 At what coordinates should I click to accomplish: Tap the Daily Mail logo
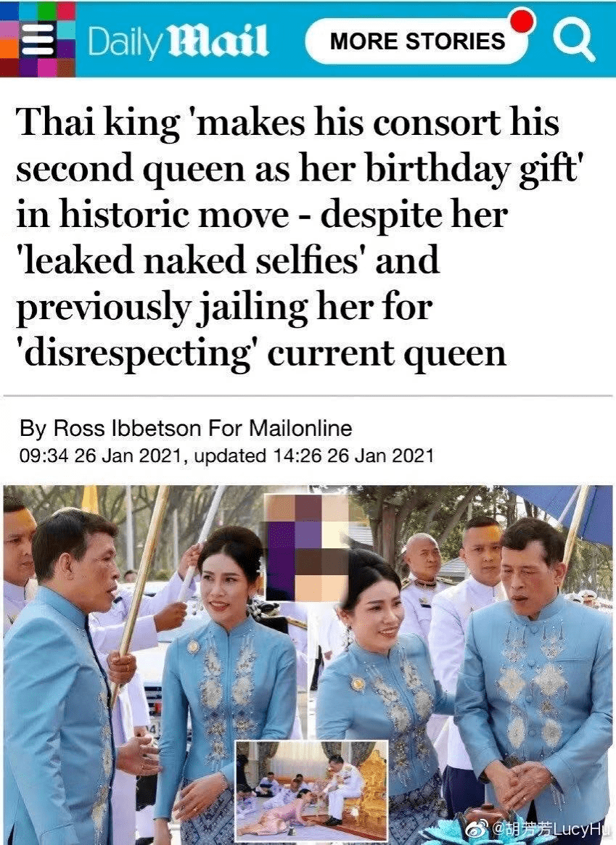(177, 41)
